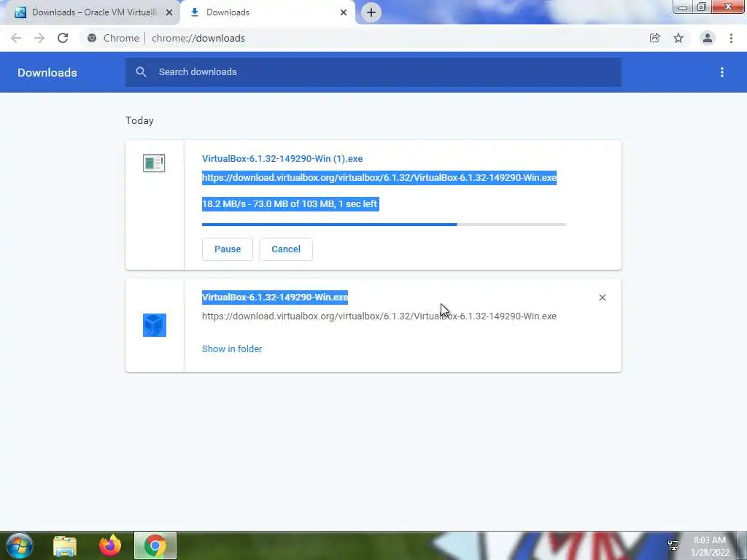Click the browser forward arrow
Image resolution: width=747 pixels, height=560 pixels.
pyautogui.click(x=39, y=38)
